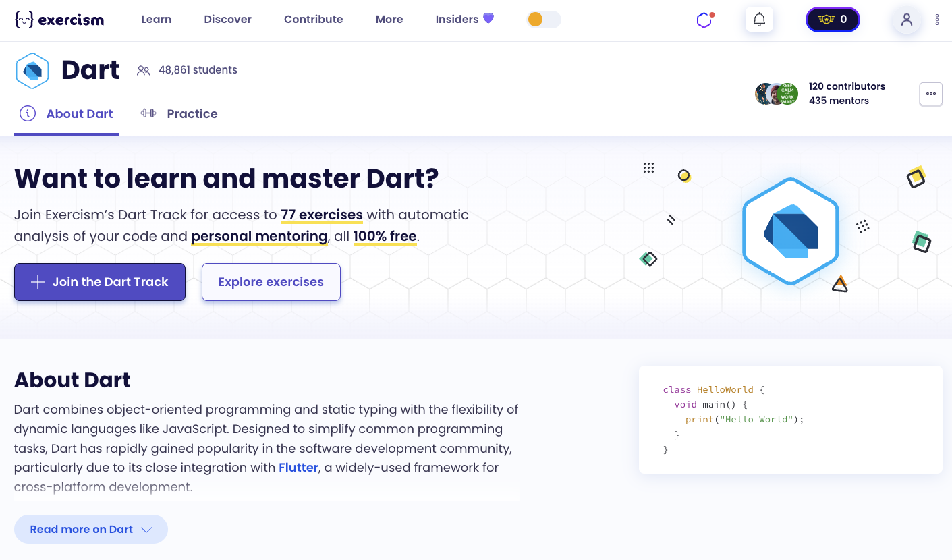Open the More navigation menu
This screenshot has height=560, width=952.
(389, 20)
